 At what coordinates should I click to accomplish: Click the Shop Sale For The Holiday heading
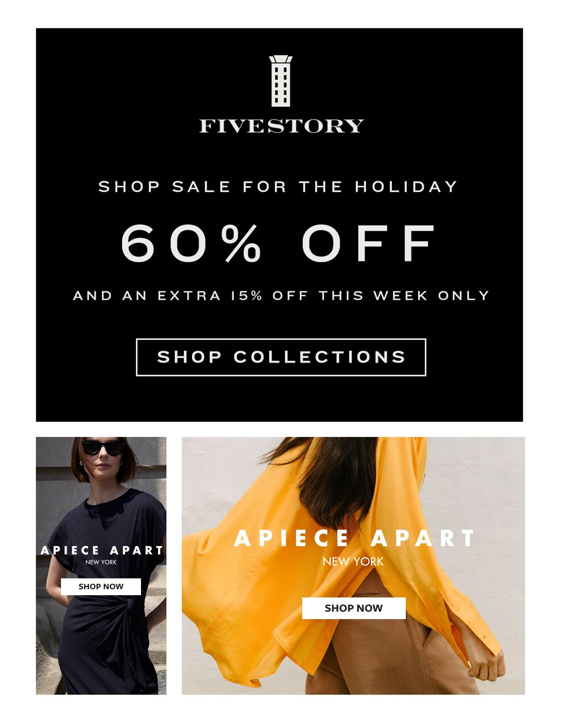tap(278, 187)
